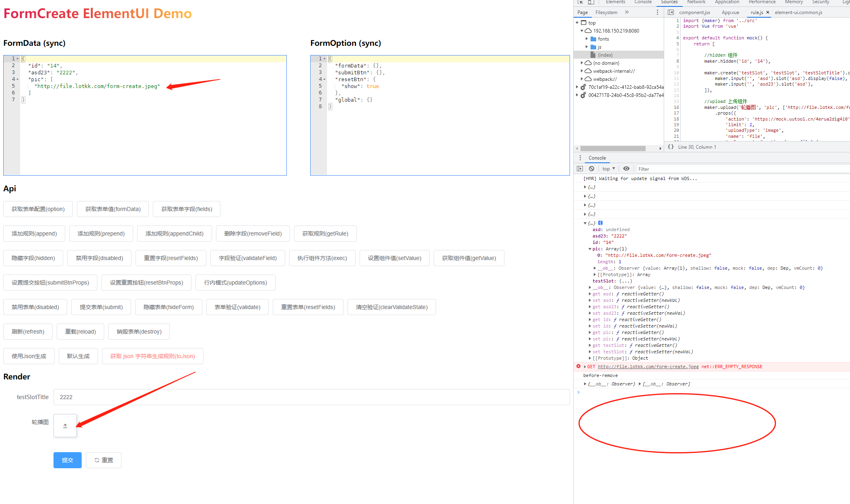Select the inspect element tool in DevTools
The width and height of the screenshot is (850, 504).
click(x=580, y=2)
